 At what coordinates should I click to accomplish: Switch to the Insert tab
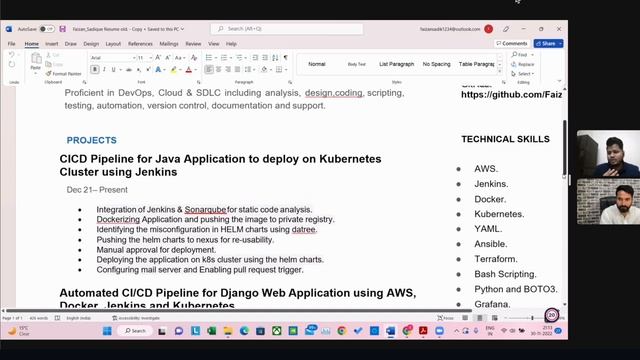click(51, 44)
